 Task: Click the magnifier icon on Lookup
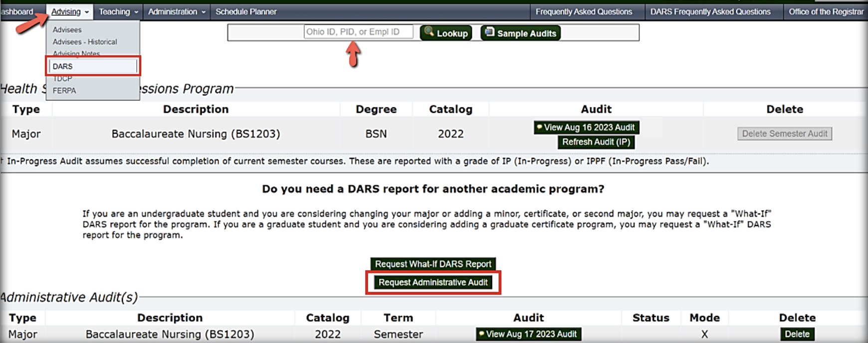pos(429,32)
